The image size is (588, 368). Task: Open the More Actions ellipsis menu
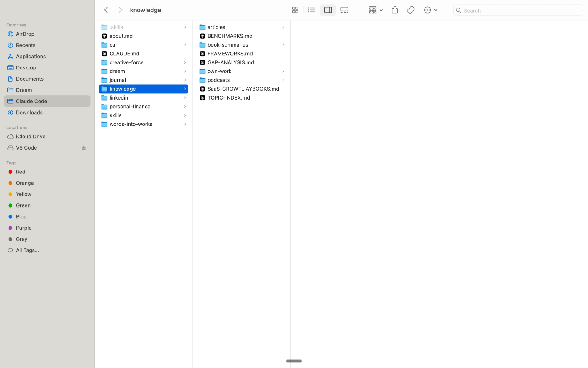430,10
